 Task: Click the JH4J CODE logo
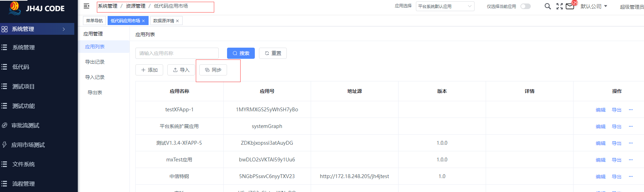point(37,8)
